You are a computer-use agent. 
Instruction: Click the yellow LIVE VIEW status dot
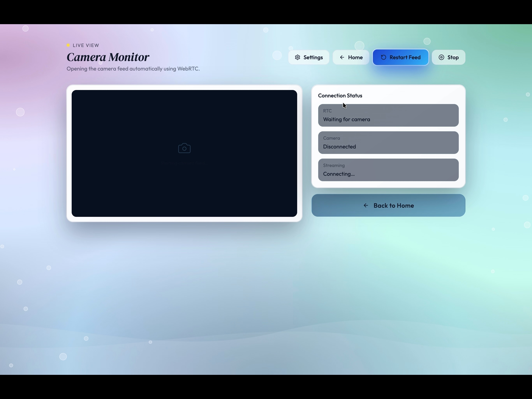pyautogui.click(x=68, y=45)
